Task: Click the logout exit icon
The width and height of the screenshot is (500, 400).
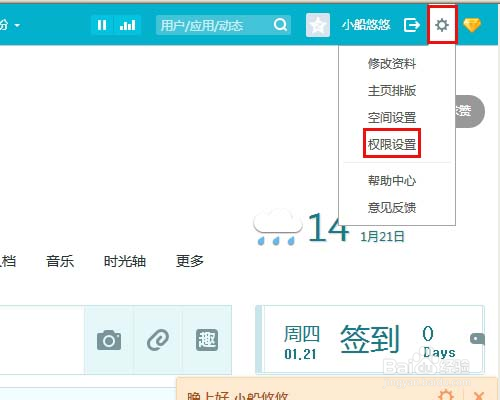Action: [411, 25]
